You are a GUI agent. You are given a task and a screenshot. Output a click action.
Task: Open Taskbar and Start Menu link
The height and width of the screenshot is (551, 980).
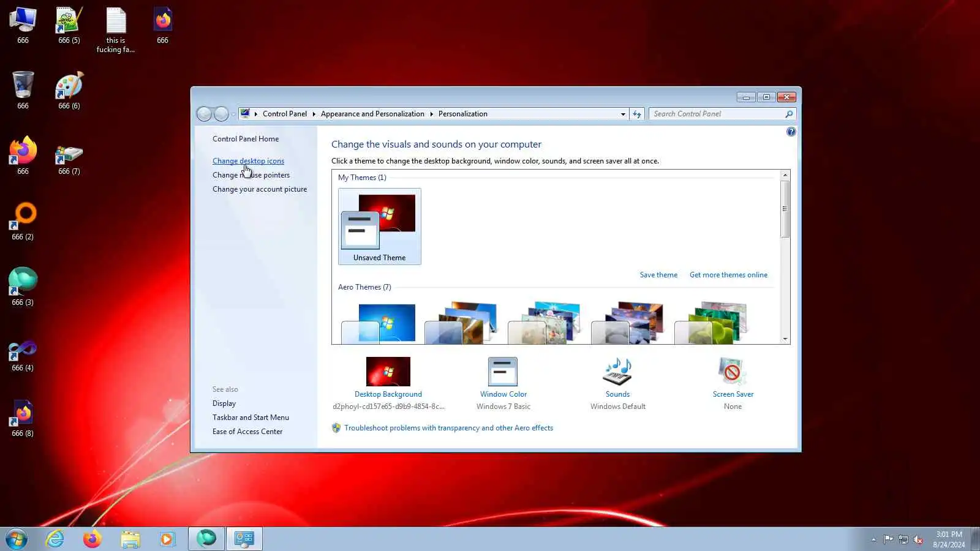251,418
